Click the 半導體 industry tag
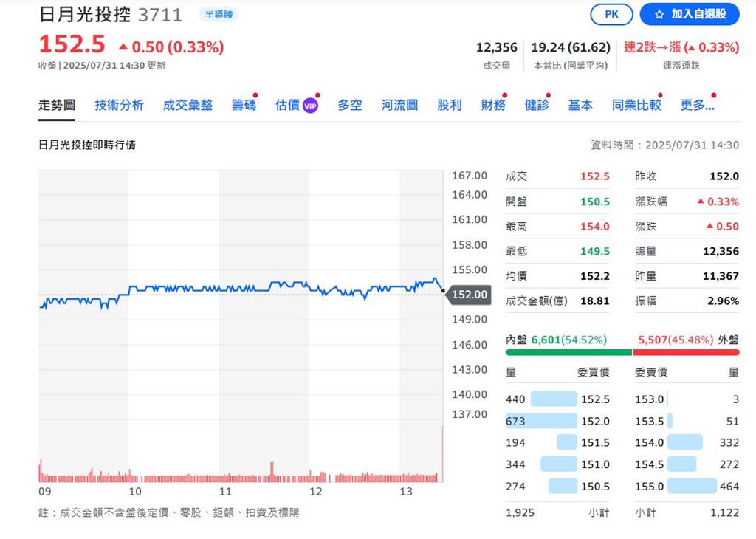Screen dimensions: 756x539 click(219, 15)
